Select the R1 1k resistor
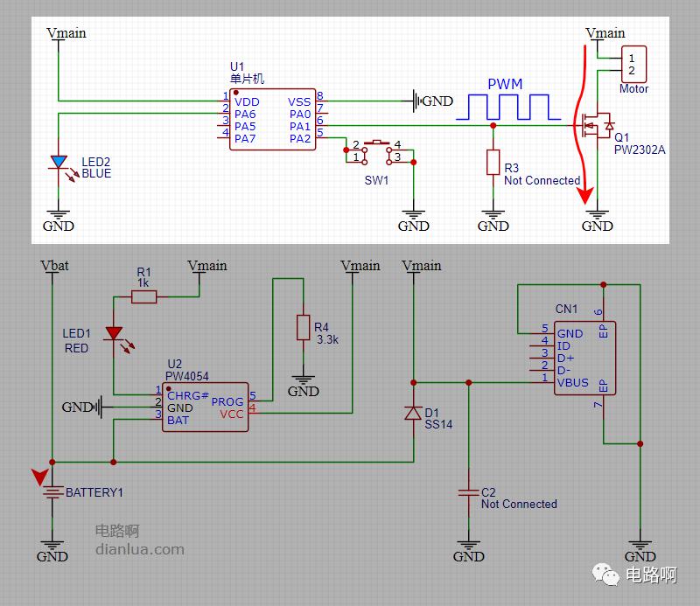Viewport: 700px width, 606px height. 143,296
